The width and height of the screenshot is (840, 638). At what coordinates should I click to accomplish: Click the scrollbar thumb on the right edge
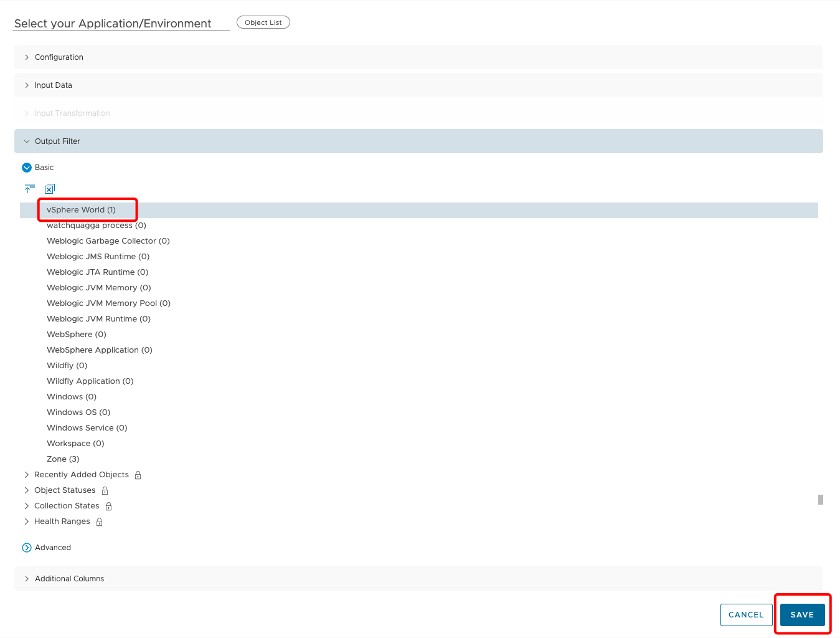pos(821,500)
